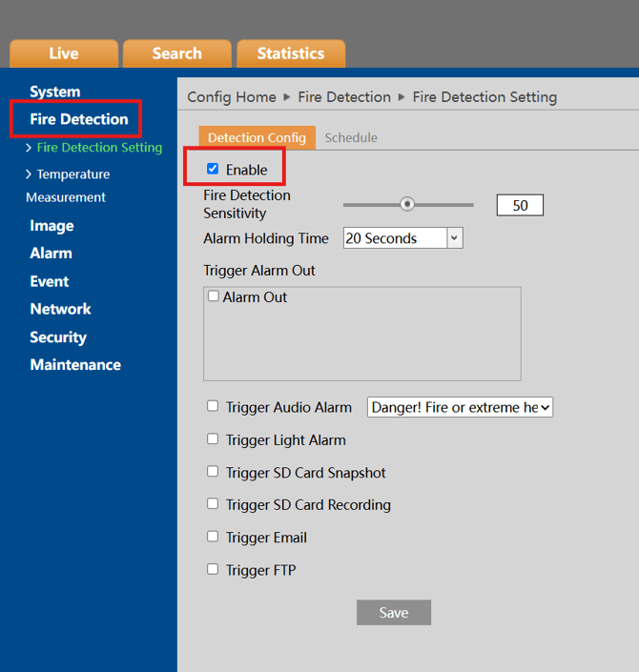The height and width of the screenshot is (672, 639).
Task: Click the sensitivity value input field
Action: pos(520,205)
